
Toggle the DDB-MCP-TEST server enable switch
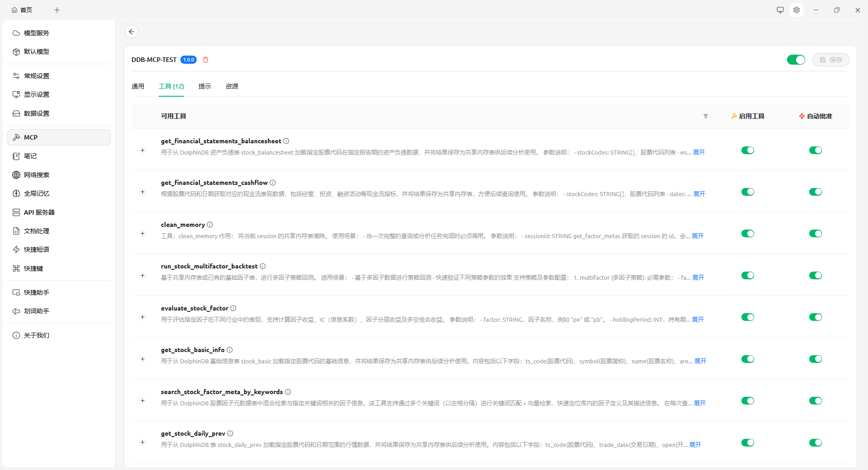coord(796,60)
